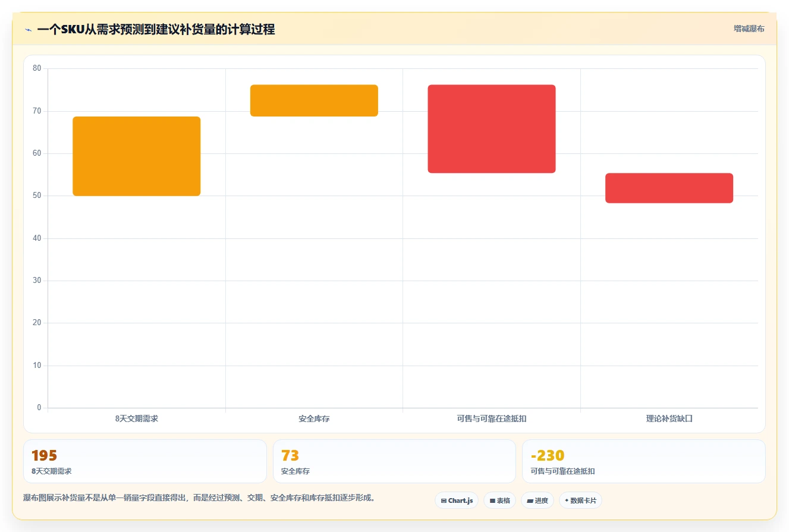Click the 可售与可靠在途抵扣 card caption
This screenshot has width=789, height=532.
pyautogui.click(x=562, y=471)
